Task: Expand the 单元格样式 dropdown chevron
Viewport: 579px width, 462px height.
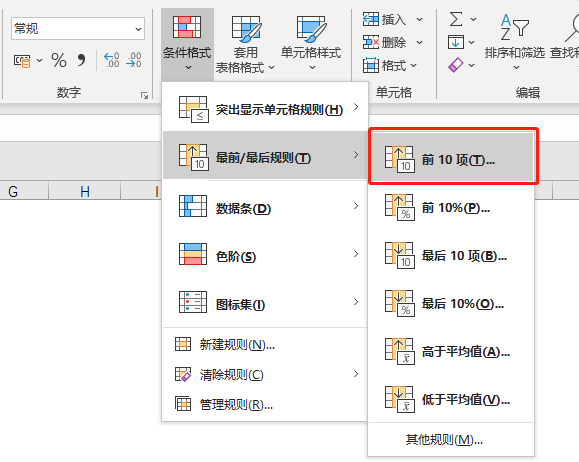Action: [312, 68]
